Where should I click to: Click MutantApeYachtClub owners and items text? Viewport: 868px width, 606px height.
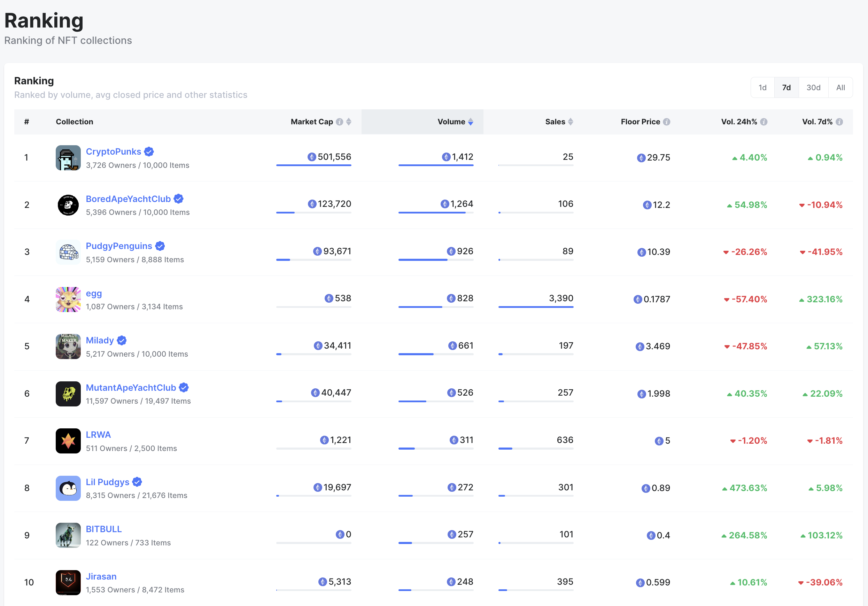pyautogui.click(x=138, y=401)
